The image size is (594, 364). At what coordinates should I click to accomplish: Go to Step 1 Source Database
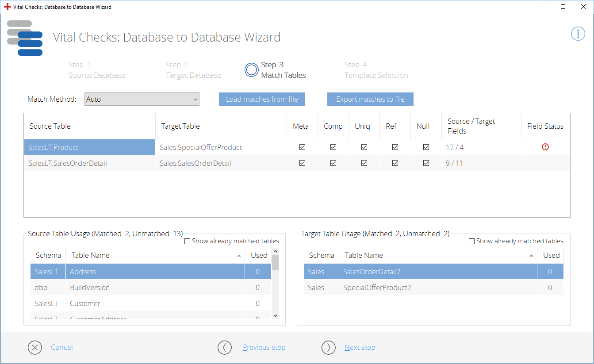pos(97,70)
